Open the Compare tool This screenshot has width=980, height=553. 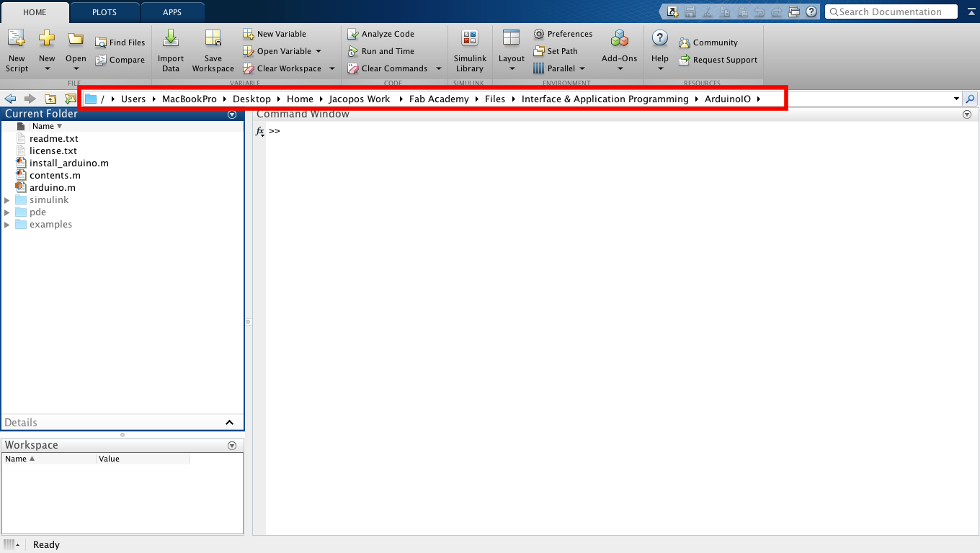coord(120,60)
